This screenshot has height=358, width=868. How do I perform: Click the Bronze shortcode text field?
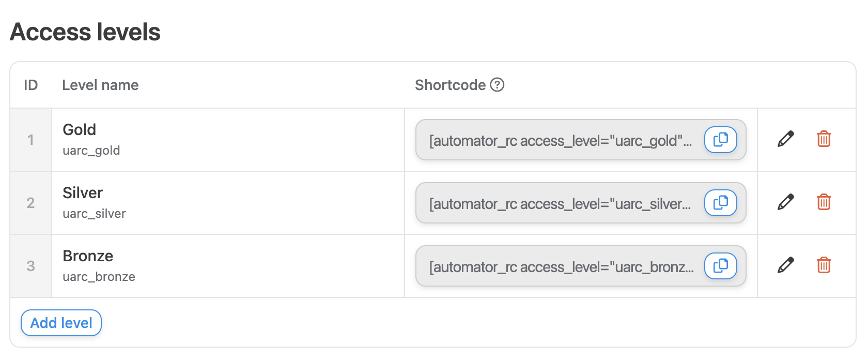pos(560,267)
